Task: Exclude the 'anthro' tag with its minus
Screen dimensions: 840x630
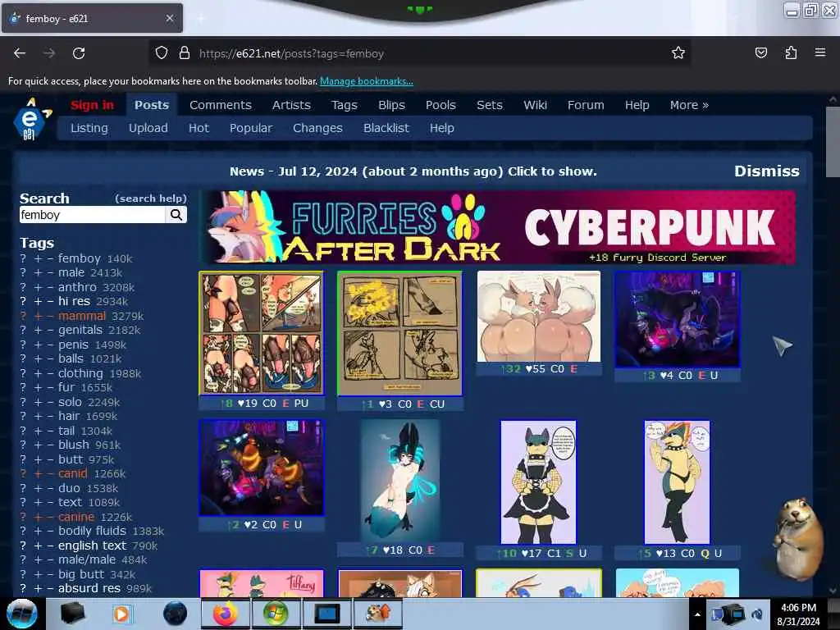Action: coord(50,287)
